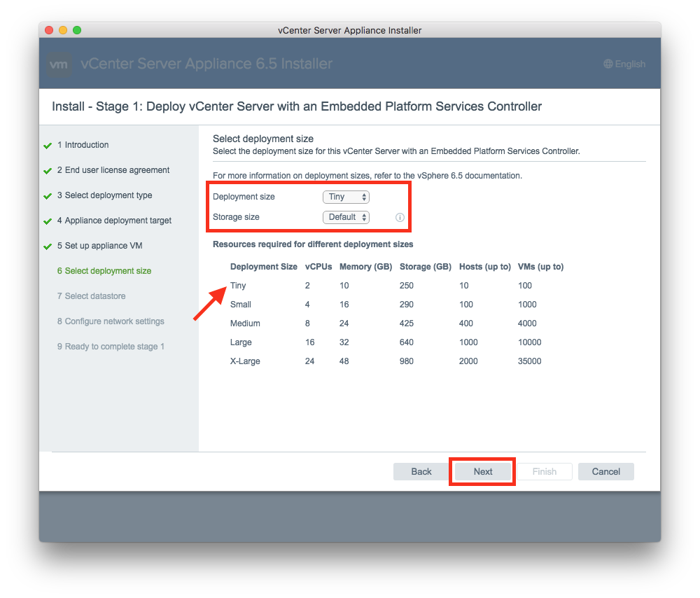Image resolution: width=700 pixels, height=598 pixels.
Task: Click the storage size info icon
Action: point(400,218)
